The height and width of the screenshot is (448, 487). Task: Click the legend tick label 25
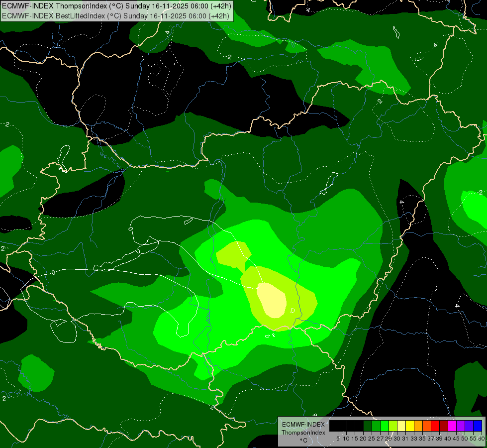[x=372, y=439]
